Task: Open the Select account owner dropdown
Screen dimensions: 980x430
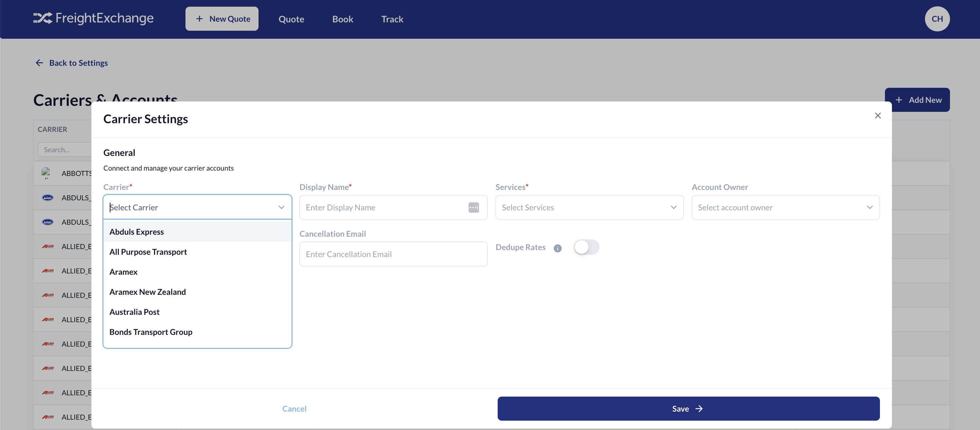Action: point(785,208)
